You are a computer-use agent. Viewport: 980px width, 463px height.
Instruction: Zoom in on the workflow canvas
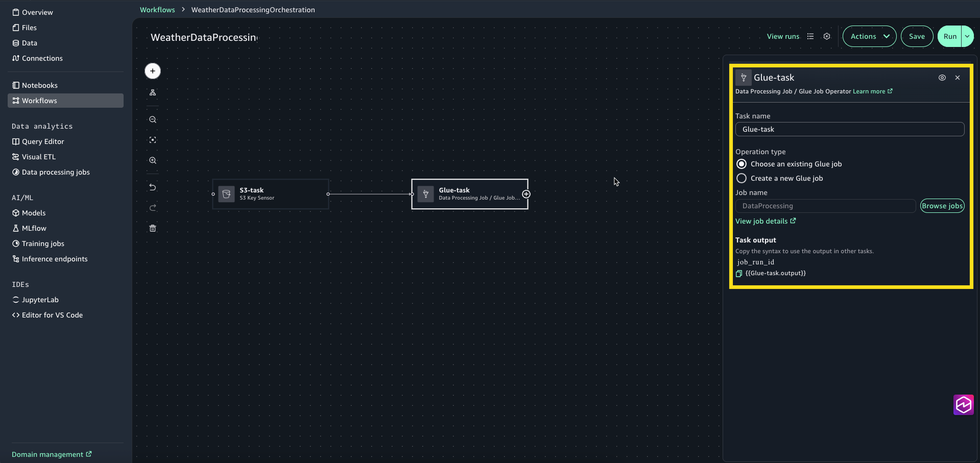click(x=153, y=160)
